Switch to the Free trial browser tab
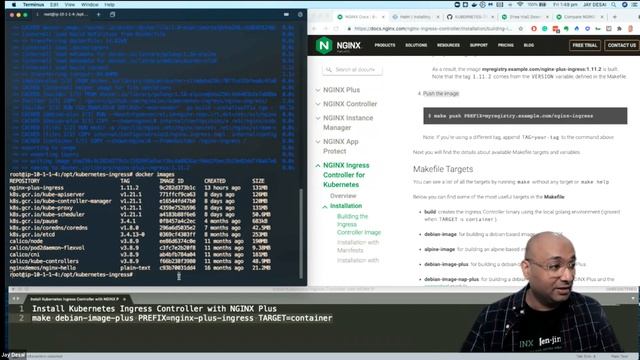 (524, 17)
